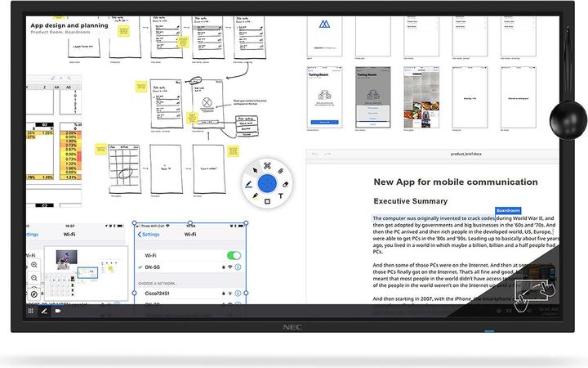Screen dimensions: 588x368
Task: Select the Cisco72451 Wi-Fi network
Action: tap(158, 294)
